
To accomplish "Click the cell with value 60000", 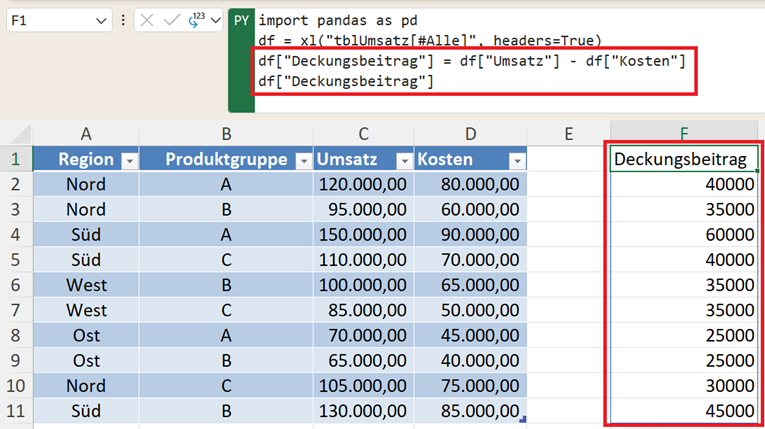I will coord(684,234).
